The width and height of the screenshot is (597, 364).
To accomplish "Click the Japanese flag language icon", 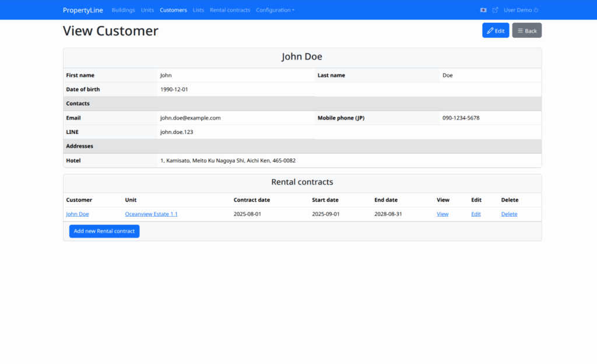I will [483, 10].
